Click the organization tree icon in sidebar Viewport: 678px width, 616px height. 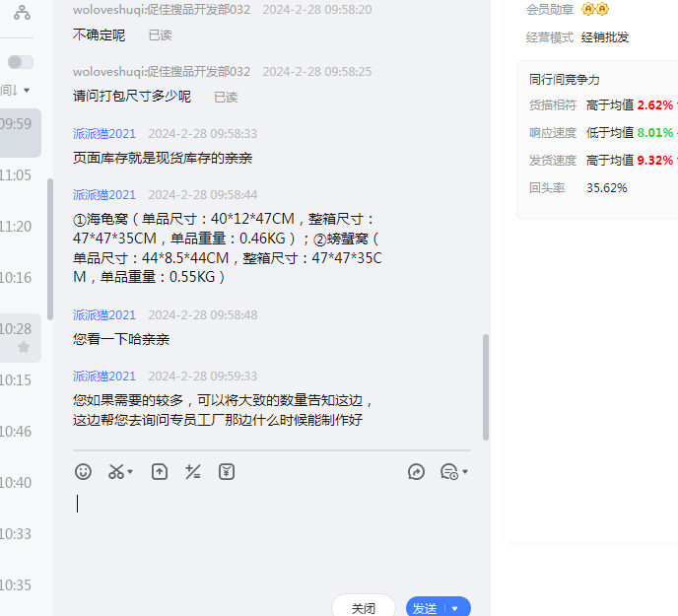point(22,12)
